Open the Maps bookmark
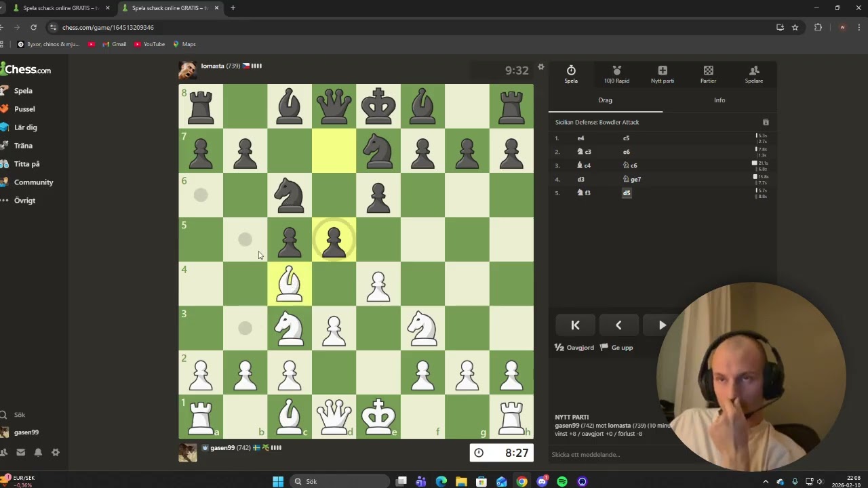Image resolution: width=868 pixels, height=488 pixels. point(184,44)
